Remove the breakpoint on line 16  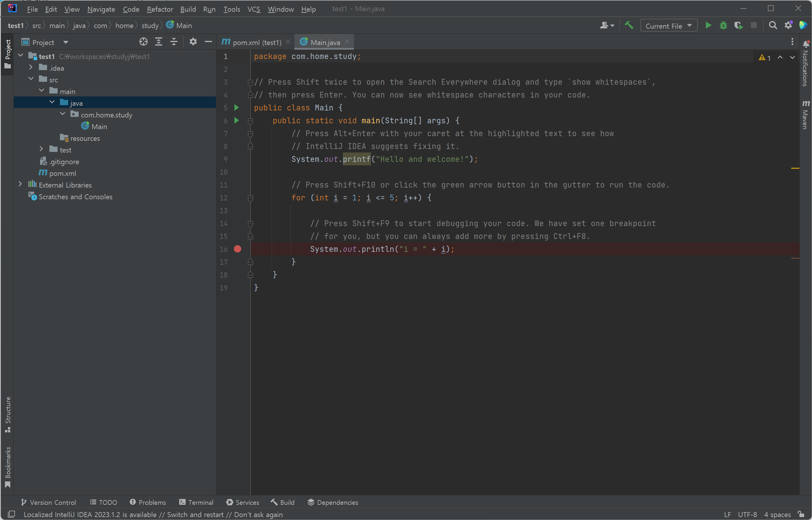(237, 249)
